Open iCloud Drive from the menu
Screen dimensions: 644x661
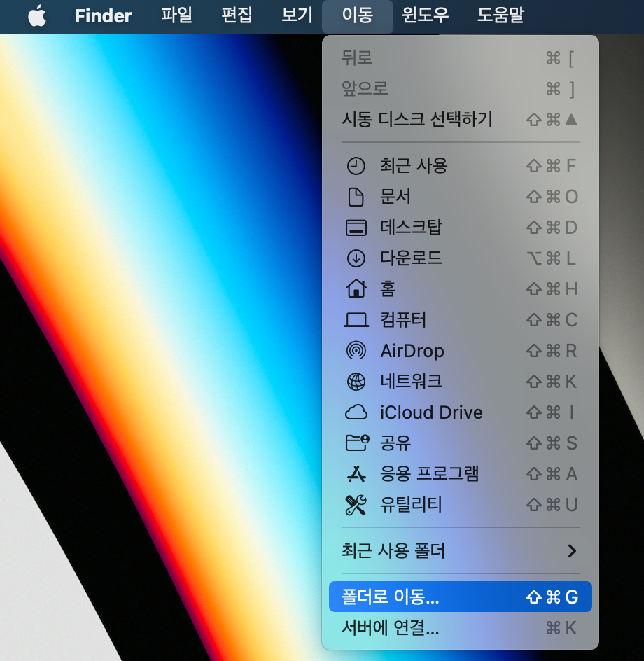460,412
